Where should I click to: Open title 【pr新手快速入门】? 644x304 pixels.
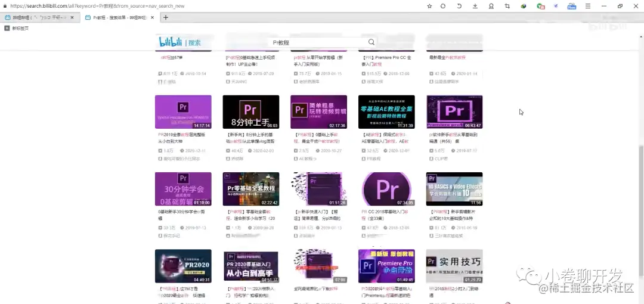[317, 215]
